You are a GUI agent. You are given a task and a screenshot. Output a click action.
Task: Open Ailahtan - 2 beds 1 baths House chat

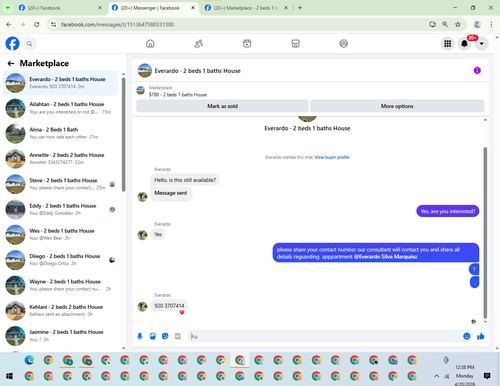tap(60, 108)
